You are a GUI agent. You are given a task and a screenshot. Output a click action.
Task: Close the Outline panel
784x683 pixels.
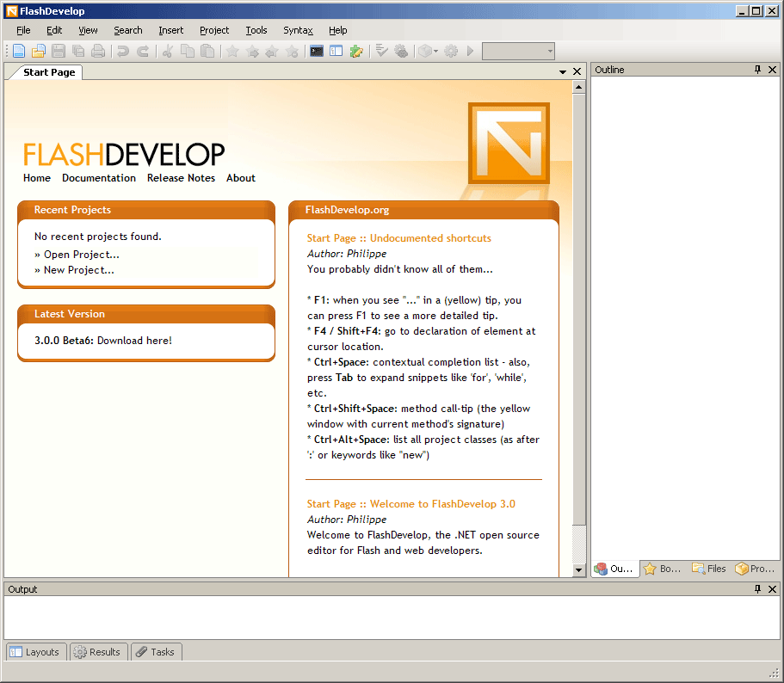tap(773, 70)
